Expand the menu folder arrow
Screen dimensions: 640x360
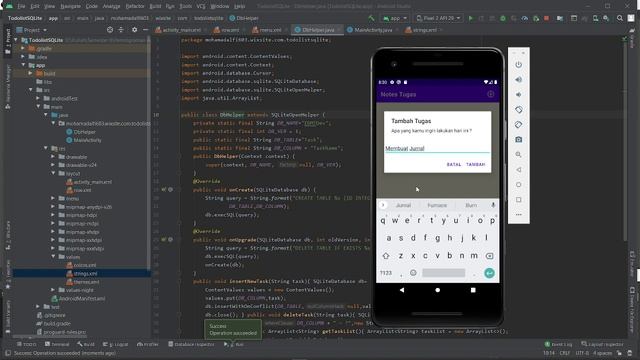53,198
